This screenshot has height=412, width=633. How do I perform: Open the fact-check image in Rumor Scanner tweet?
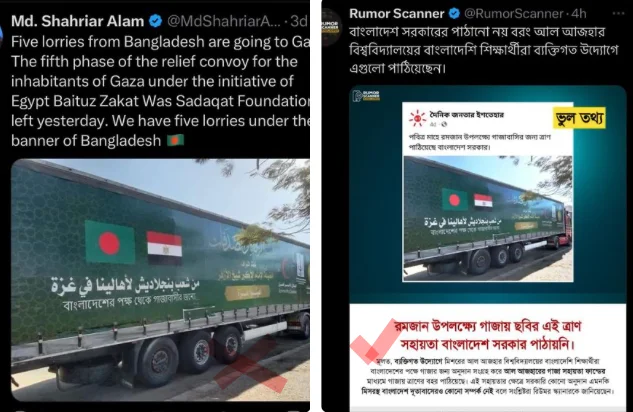pos(488,247)
